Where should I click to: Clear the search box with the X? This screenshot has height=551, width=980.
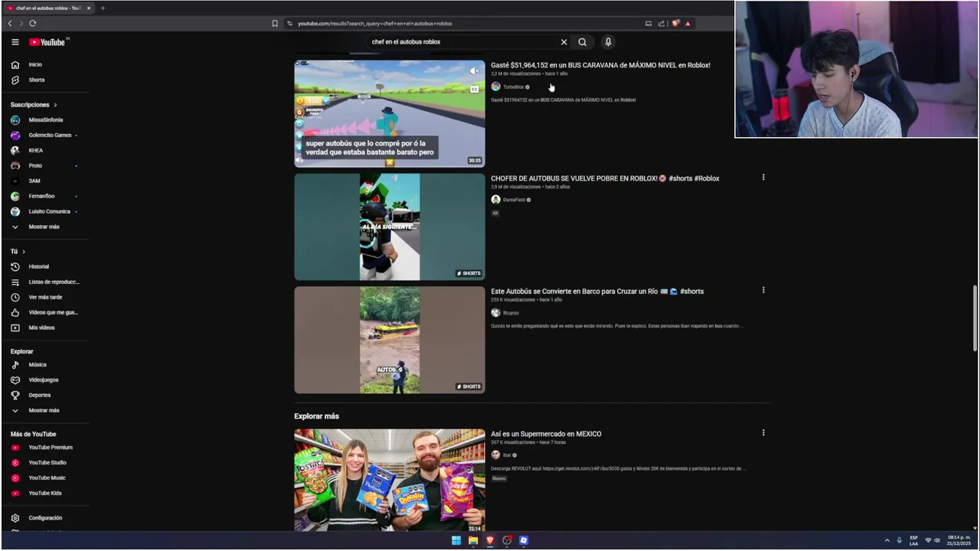tap(564, 42)
